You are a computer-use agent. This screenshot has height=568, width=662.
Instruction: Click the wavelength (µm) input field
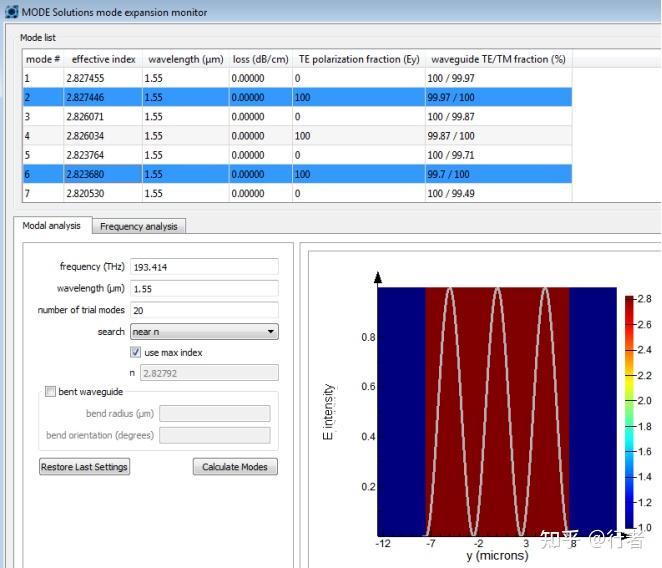204,288
